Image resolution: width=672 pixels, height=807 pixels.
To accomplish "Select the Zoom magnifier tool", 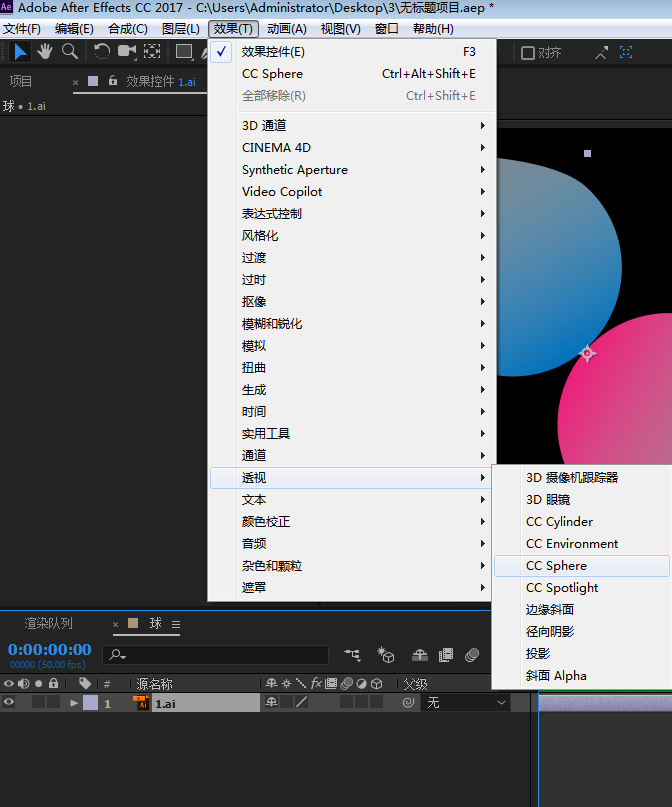I will [x=69, y=52].
